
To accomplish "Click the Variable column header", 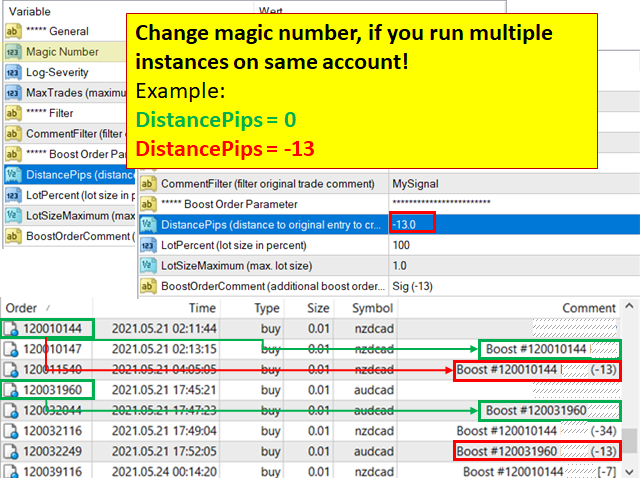I will pos(30,11).
